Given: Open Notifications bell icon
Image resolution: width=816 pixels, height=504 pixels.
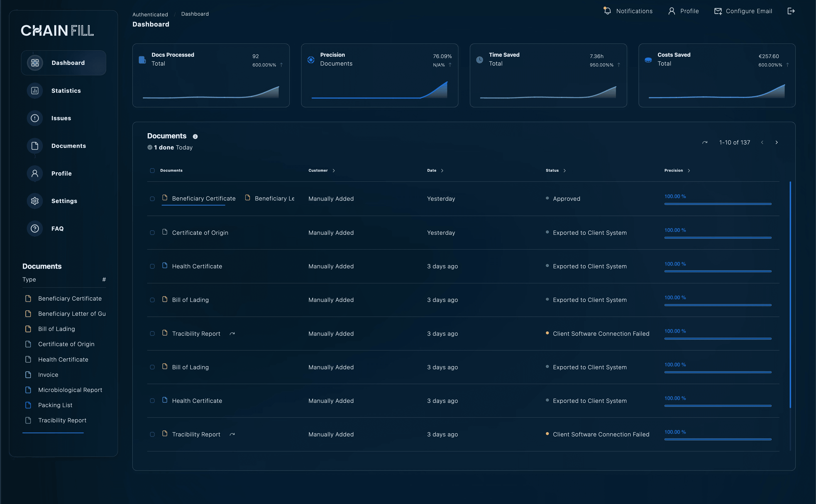Looking at the screenshot, I should pyautogui.click(x=607, y=11).
